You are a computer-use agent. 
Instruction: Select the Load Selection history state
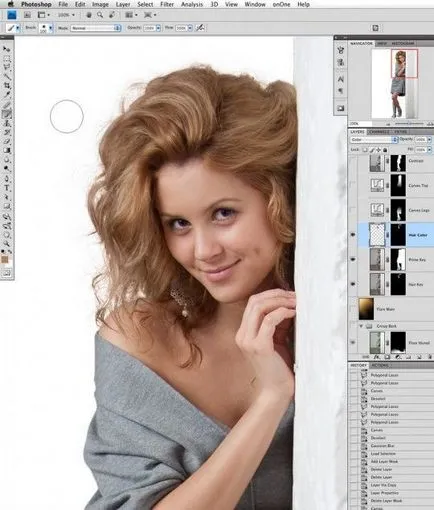(x=383, y=454)
